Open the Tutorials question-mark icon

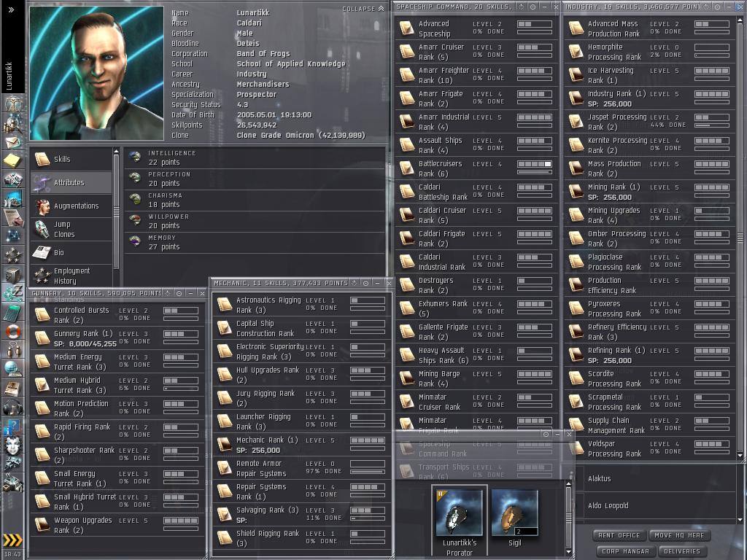pyautogui.click(x=12, y=426)
